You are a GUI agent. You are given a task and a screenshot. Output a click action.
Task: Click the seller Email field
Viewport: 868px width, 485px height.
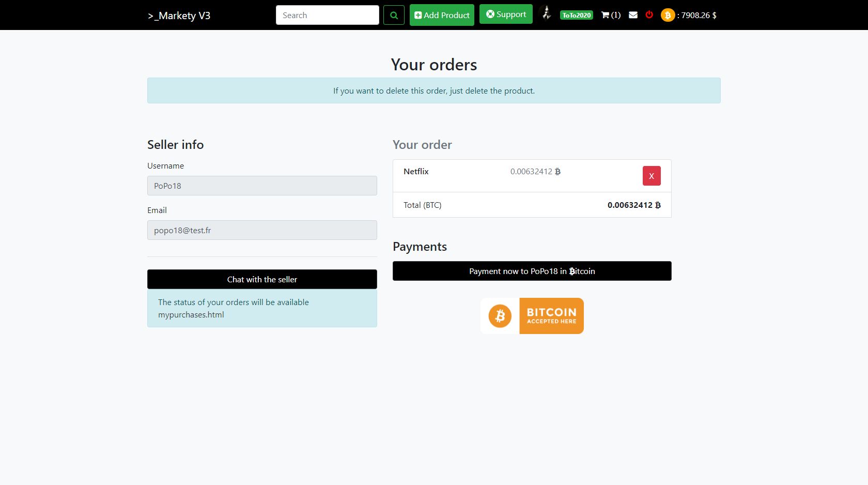[x=262, y=230]
